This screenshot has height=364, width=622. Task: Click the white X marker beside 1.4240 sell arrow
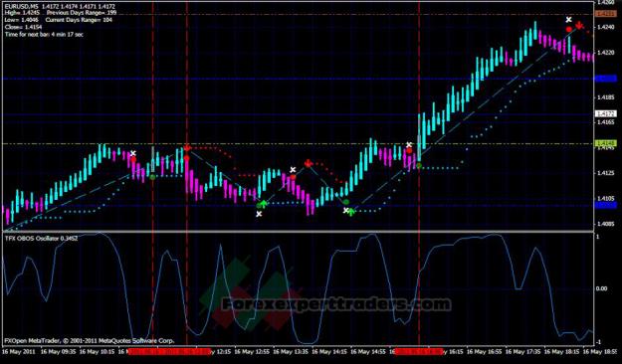pyautogui.click(x=569, y=20)
